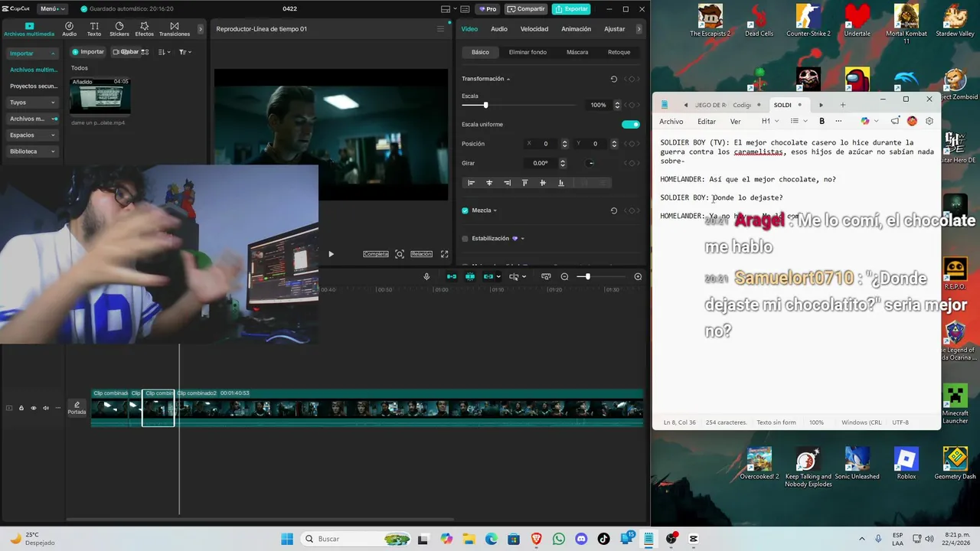Open the preview axis icon on timeline toolbar
This screenshot has height=551, width=980.
(x=546, y=276)
